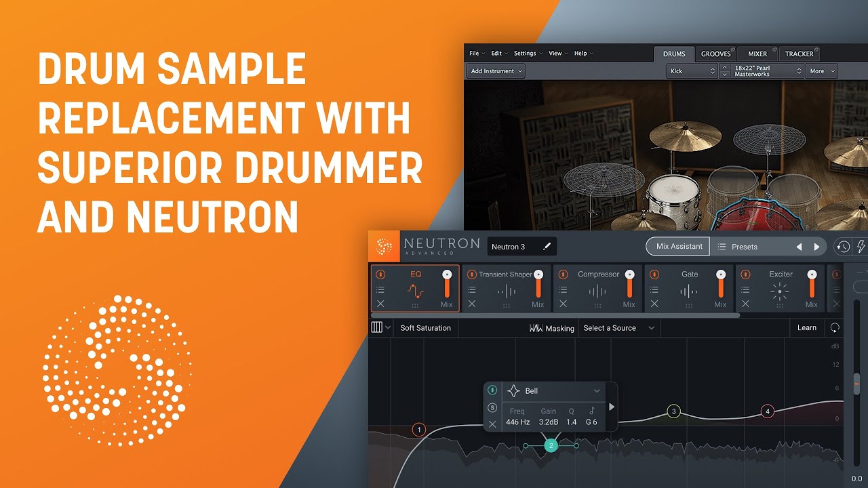Open the More dropdown in Superior Drummer
This screenshot has width=868, height=488.
point(822,71)
